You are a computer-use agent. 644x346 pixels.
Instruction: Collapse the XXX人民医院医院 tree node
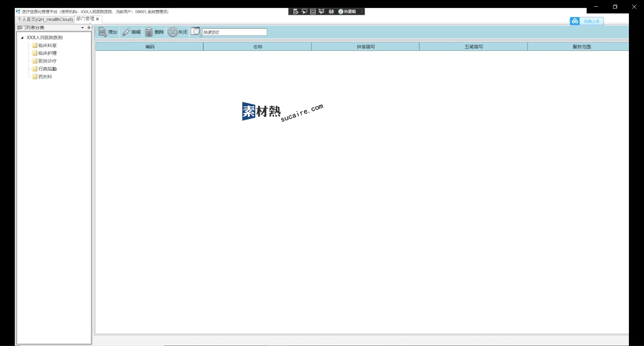click(22, 38)
